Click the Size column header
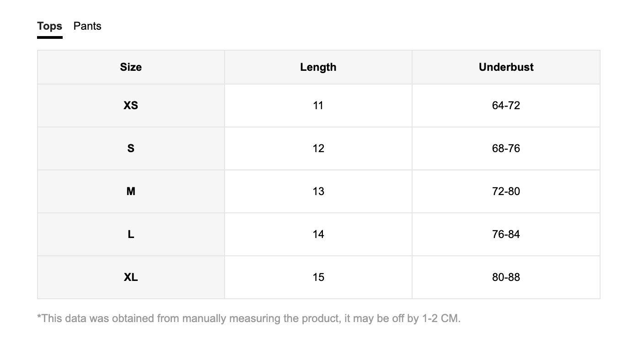The height and width of the screenshot is (349, 644). click(131, 67)
